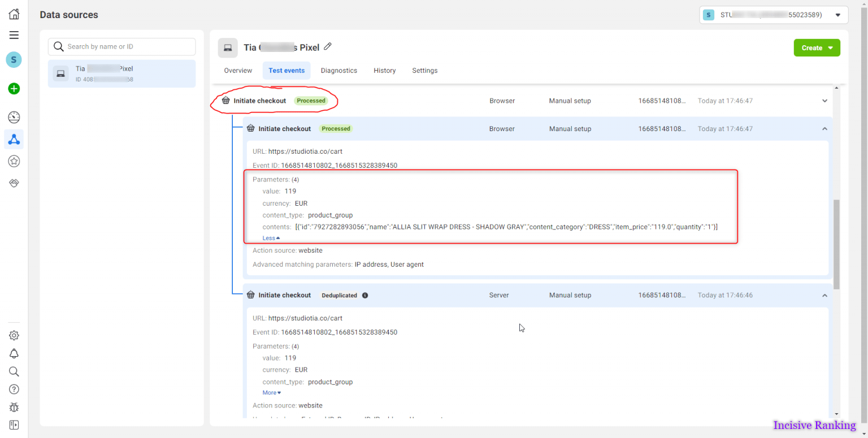Click the Today at 17:46:46 timestamp
Image resolution: width=868 pixels, height=438 pixels.
[725, 295]
